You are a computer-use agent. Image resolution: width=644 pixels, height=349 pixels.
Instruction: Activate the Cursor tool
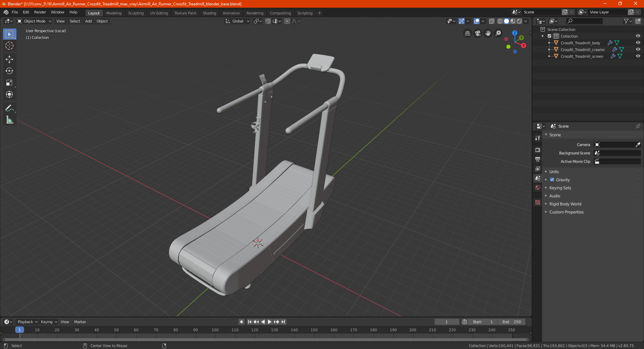[9, 46]
